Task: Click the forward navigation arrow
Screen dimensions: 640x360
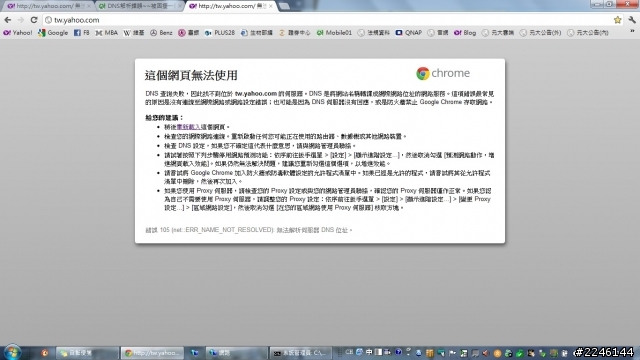Action: [21, 20]
